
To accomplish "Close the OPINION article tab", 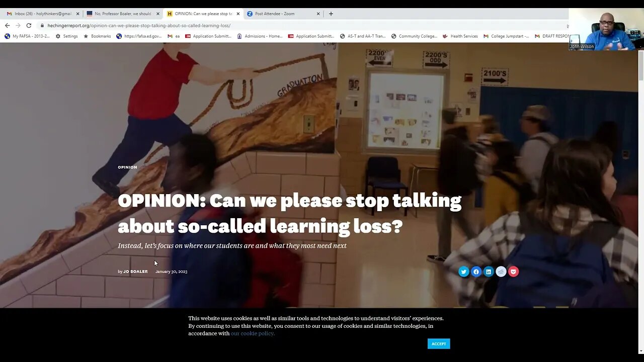I will click(238, 14).
